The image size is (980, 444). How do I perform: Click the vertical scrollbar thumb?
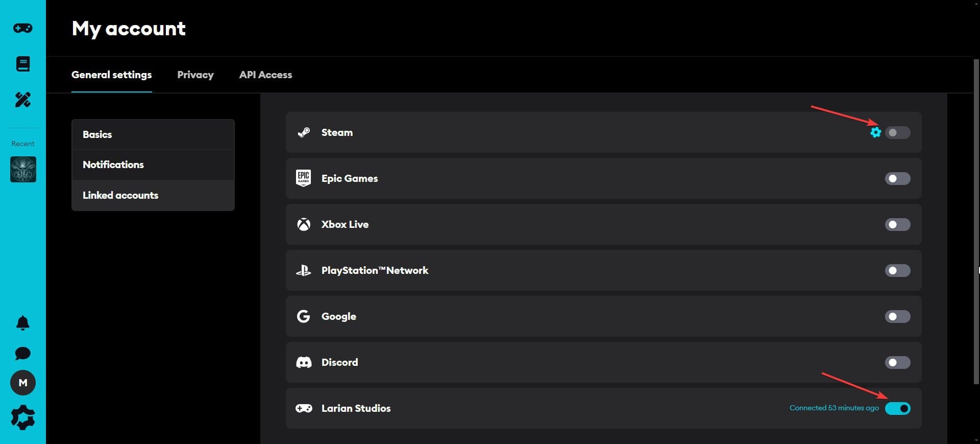(x=976, y=222)
